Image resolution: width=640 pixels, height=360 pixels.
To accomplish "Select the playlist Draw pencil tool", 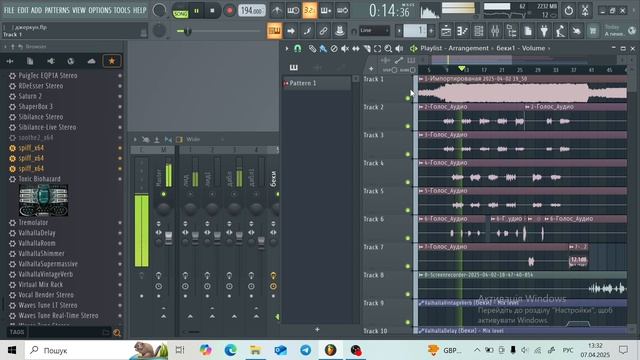I will click(x=312, y=49).
